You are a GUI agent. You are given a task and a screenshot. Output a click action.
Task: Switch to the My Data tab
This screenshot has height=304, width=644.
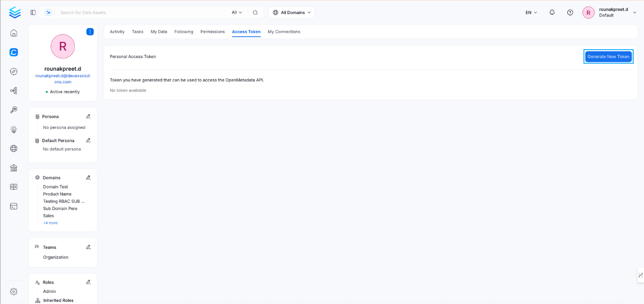[x=159, y=32]
